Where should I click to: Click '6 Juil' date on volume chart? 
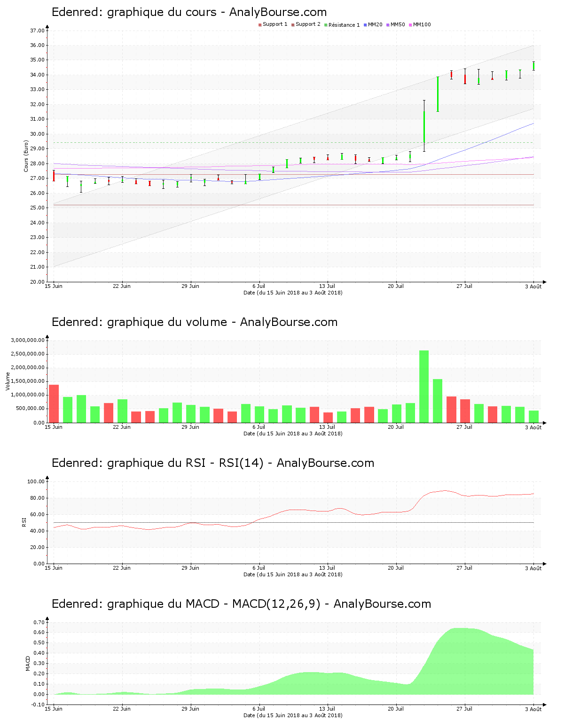(259, 427)
